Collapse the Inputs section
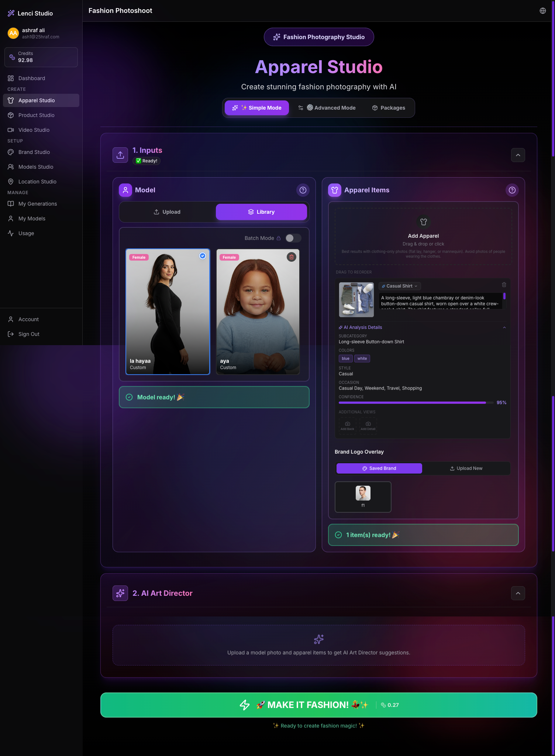 pos(518,155)
